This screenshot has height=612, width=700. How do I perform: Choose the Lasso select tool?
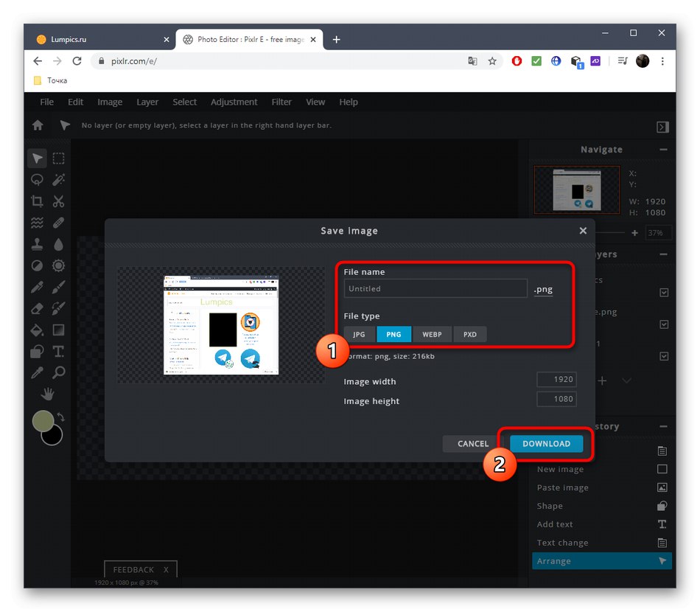[37, 180]
